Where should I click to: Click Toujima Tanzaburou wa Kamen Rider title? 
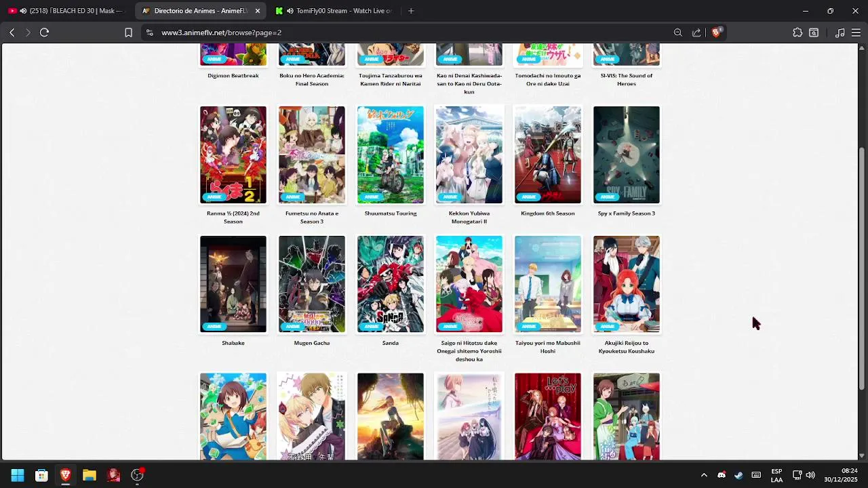click(x=391, y=80)
